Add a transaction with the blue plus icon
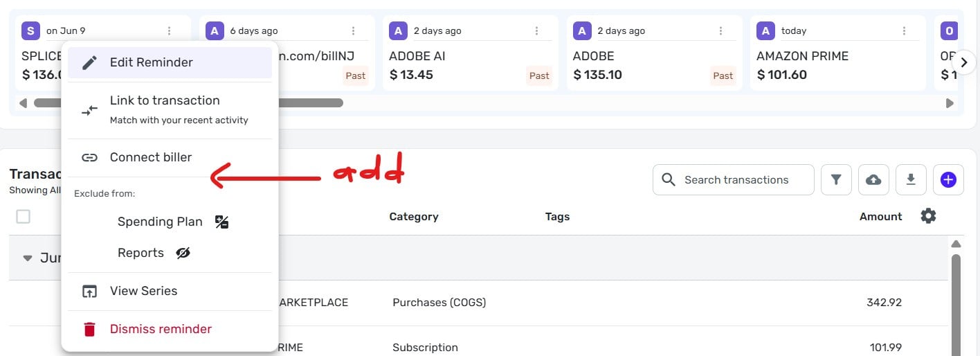 coord(948,180)
